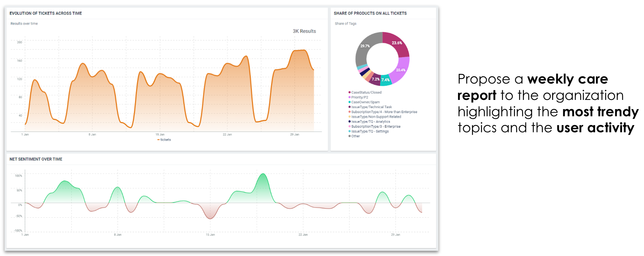Select the 7.2% dark purple donut slice

375,79
